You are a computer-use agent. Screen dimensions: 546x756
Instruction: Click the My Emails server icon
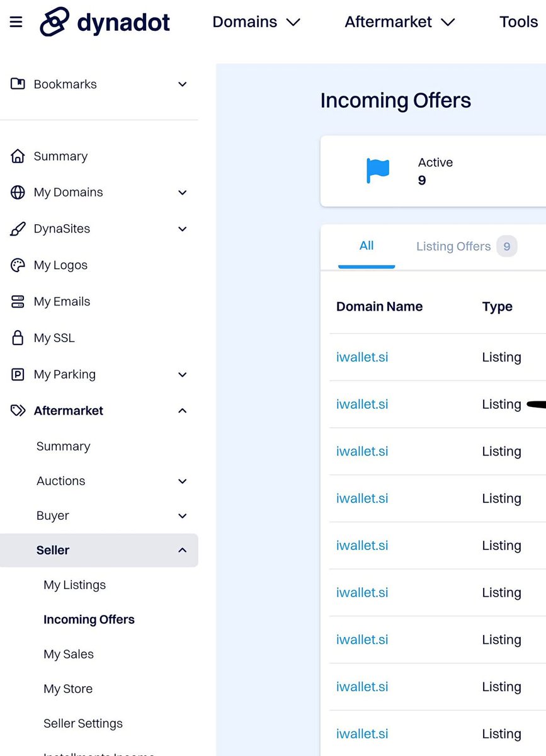pyautogui.click(x=18, y=302)
